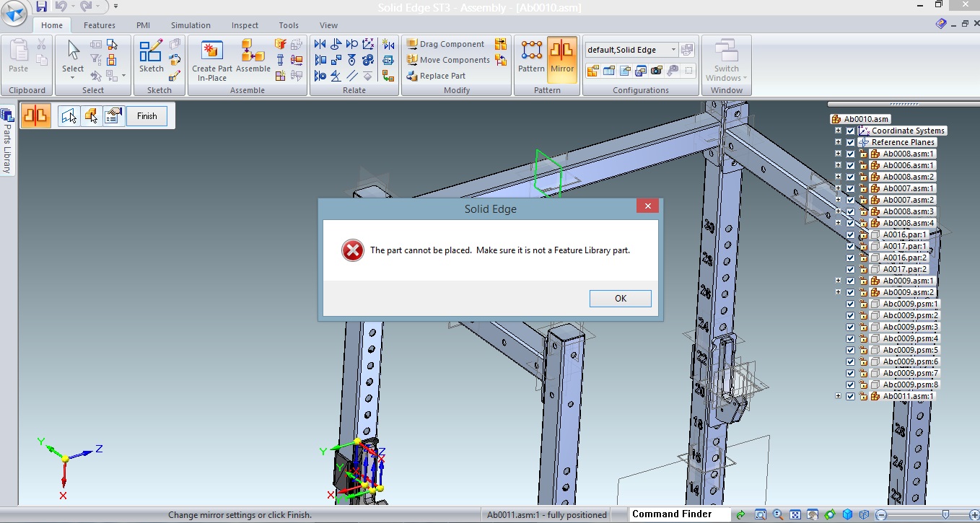This screenshot has height=523, width=980.
Task: Click the green rotate icon in status bar
Action: pyautogui.click(x=830, y=514)
